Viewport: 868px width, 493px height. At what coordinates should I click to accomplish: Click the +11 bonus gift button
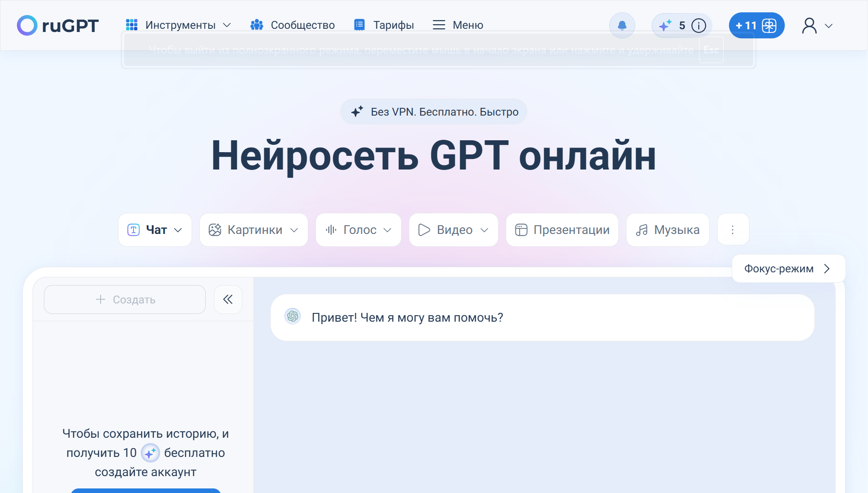point(756,26)
